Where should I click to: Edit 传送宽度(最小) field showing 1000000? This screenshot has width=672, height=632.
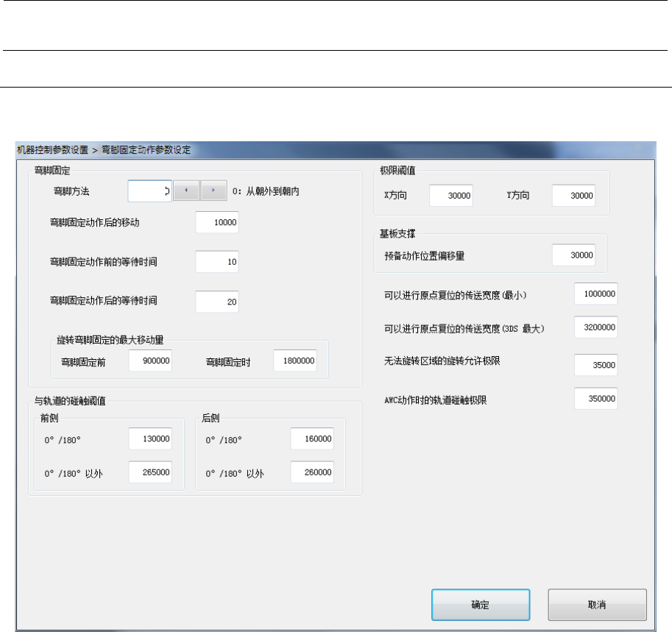point(595,294)
